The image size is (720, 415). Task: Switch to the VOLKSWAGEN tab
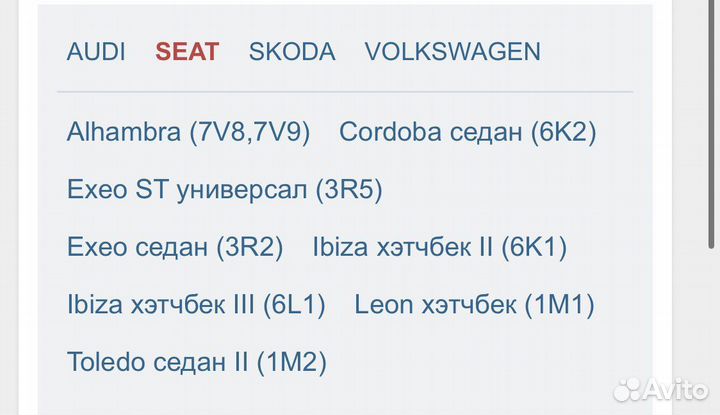click(452, 52)
